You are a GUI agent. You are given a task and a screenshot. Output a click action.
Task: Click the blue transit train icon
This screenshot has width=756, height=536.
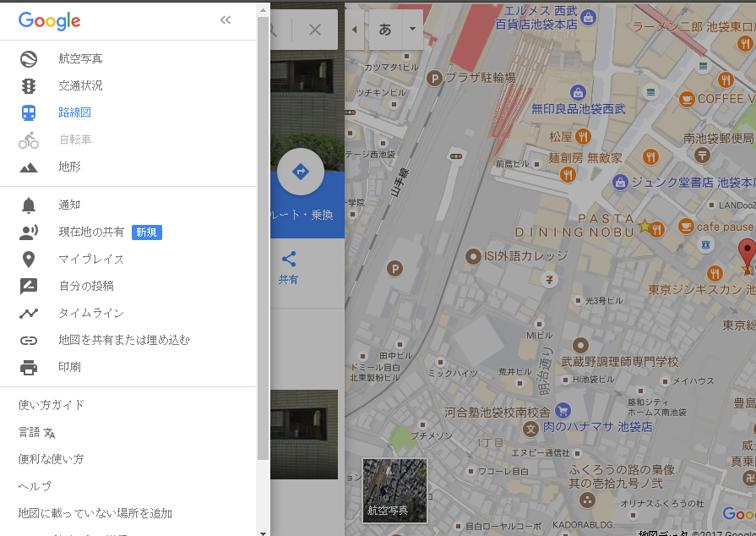[29, 113]
